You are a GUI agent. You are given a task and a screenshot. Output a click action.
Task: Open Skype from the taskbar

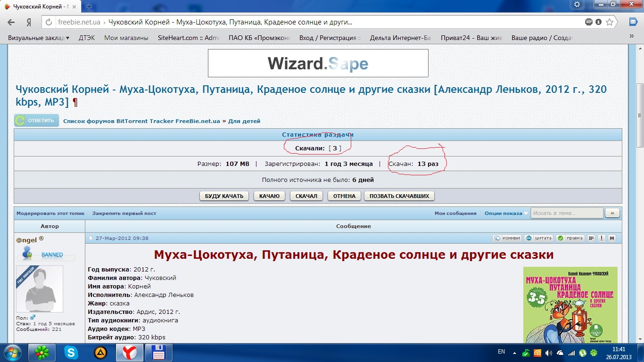[x=72, y=353]
